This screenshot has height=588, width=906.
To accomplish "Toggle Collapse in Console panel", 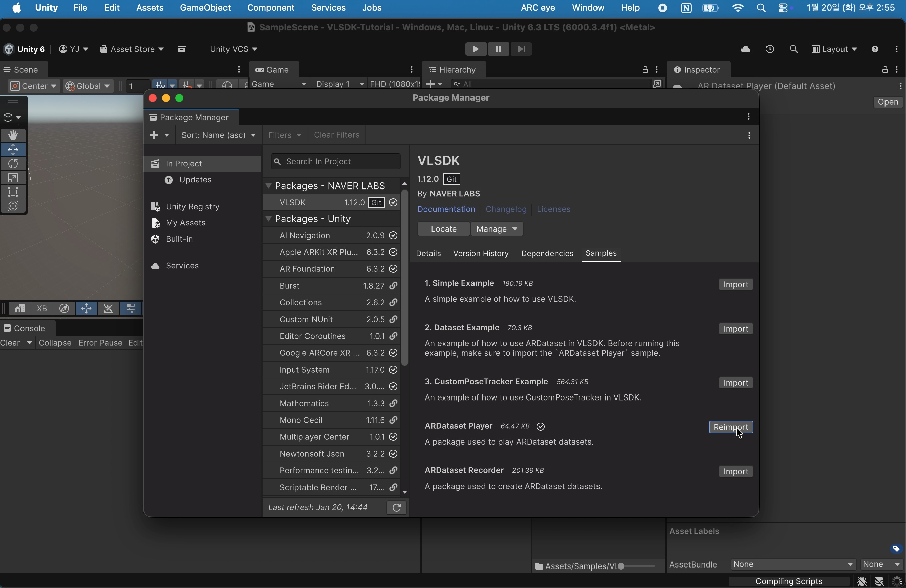I will tap(55, 343).
